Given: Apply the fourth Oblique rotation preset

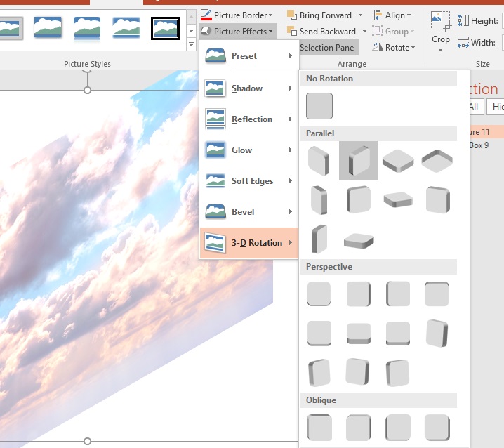Looking at the screenshot, I should [x=437, y=428].
